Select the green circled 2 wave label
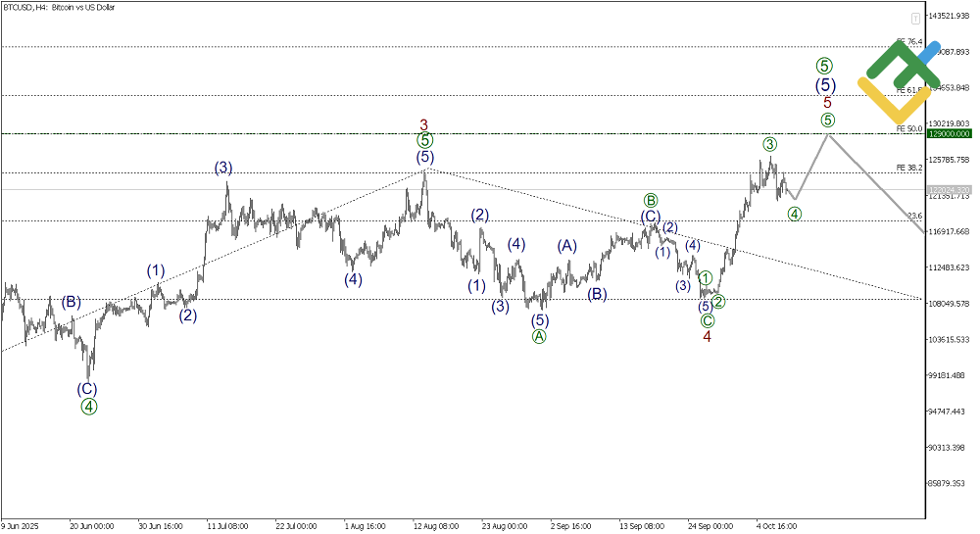Image resolution: width=980 pixels, height=534 pixels. (718, 303)
